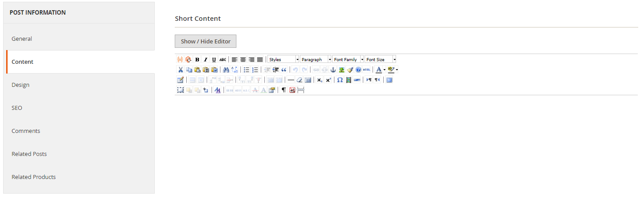Insert an anchor with the anchor icon
The width and height of the screenshot is (644, 210).
coord(333,70)
